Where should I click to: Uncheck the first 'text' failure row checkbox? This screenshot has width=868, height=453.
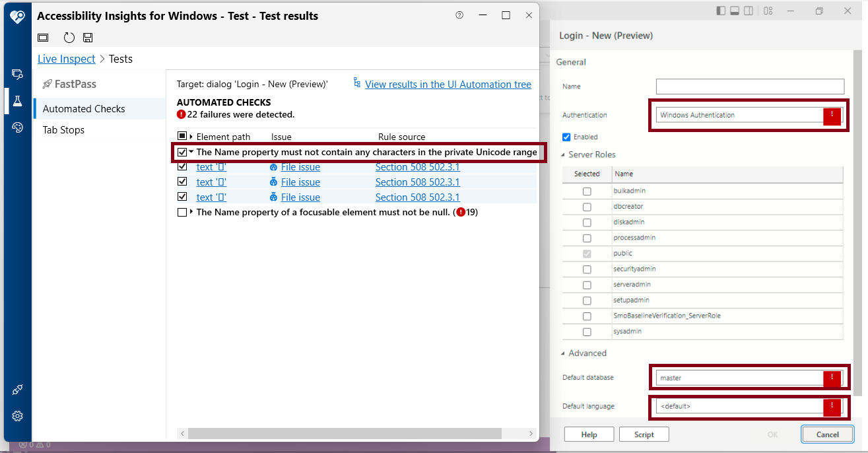pos(182,166)
